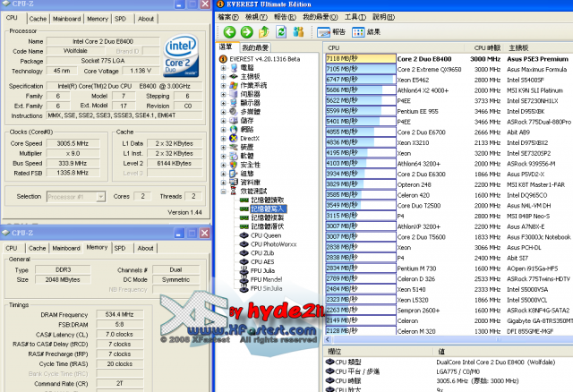The width and height of the screenshot is (573, 392).
Task: Click the CPU column header in results
Action: [x=394, y=47]
